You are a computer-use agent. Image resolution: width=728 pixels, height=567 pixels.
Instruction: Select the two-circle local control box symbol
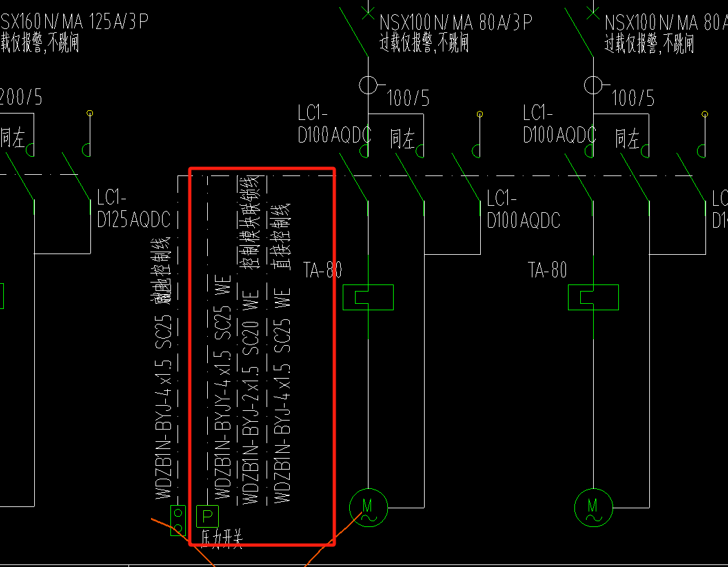178,521
